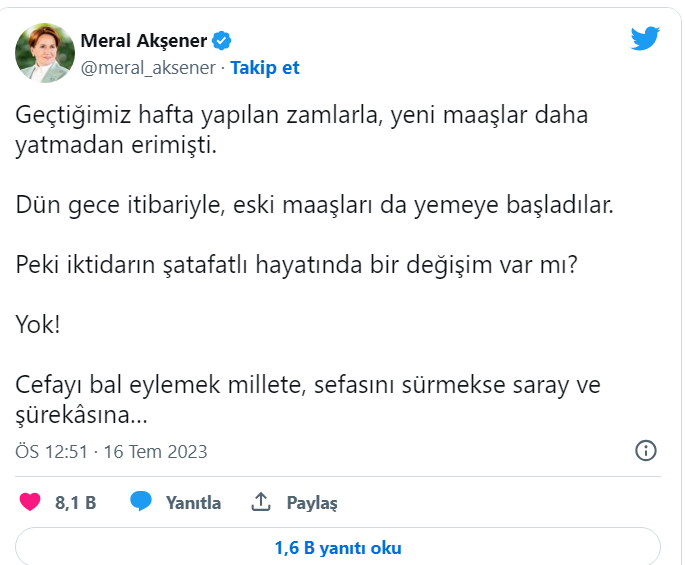Click the 8,1 B like count
Screen dimensions: 685x565
tap(75, 503)
